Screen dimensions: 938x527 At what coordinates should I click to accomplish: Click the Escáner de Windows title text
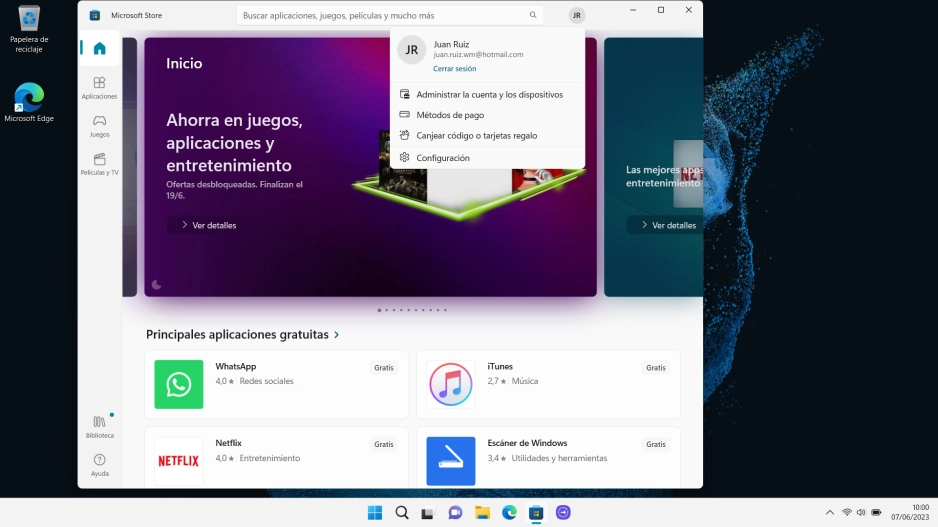527,443
